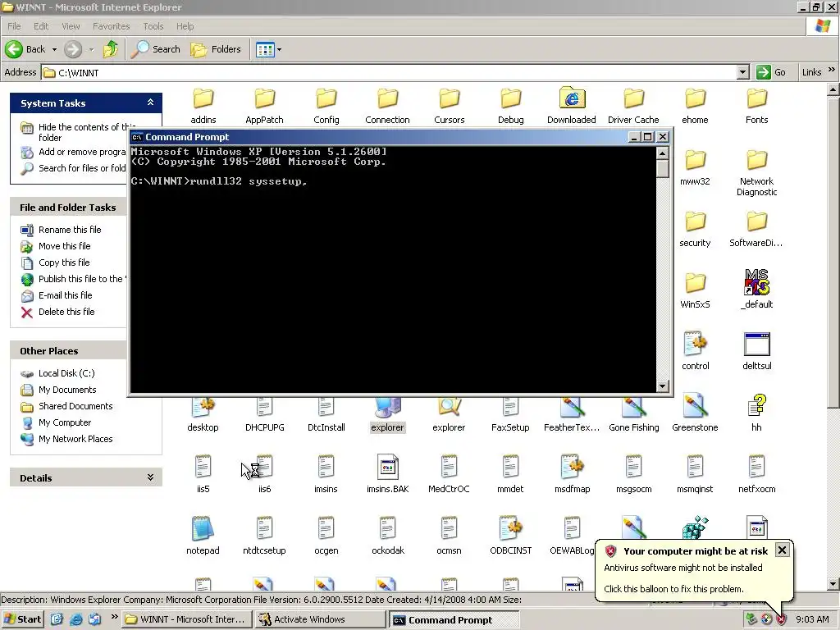Switch to WINNT Explorer taskbar button
Viewport: 840px width, 630px height.
pos(187,619)
